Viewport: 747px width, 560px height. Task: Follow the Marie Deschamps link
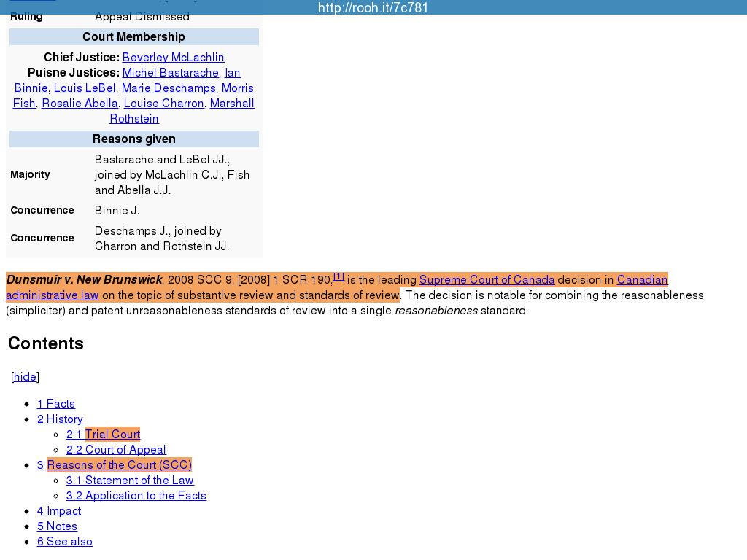click(169, 88)
